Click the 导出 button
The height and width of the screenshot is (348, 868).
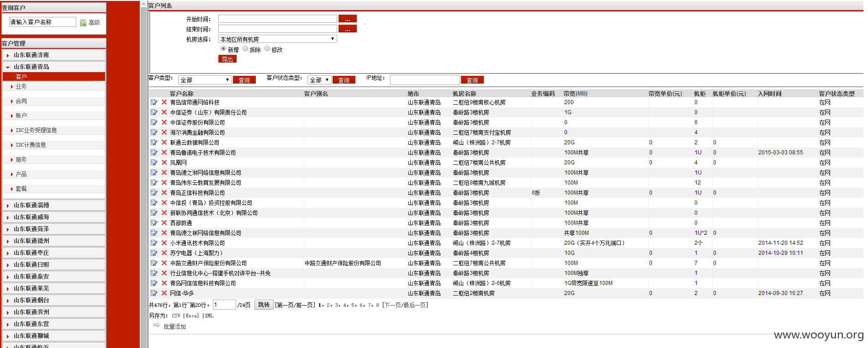[x=228, y=59]
